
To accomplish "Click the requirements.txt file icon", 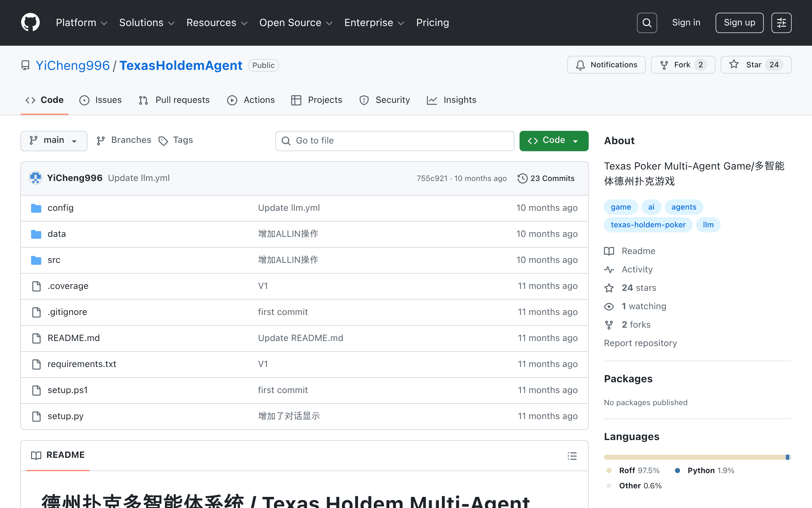I will point(36,364).
